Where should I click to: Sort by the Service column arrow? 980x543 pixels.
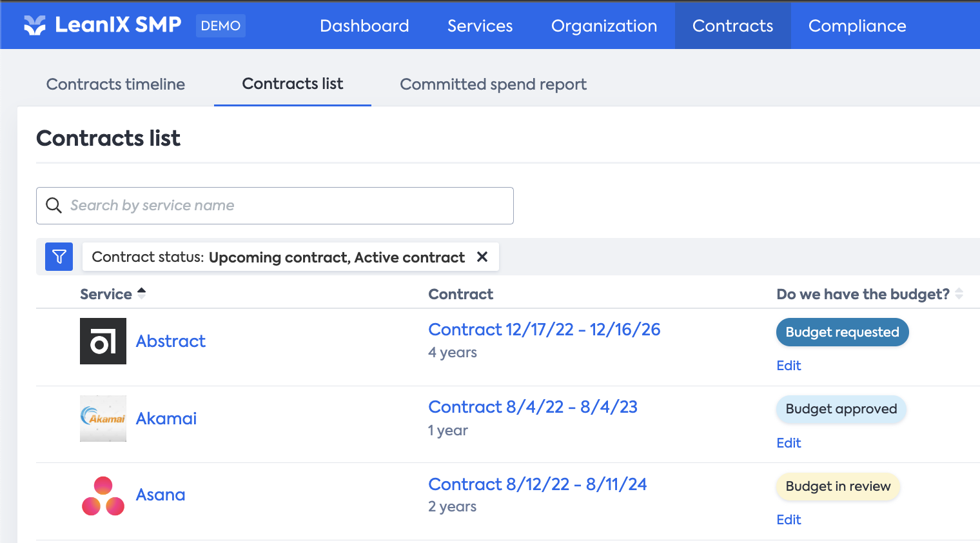pyautogui.click(x=142, y=293)
